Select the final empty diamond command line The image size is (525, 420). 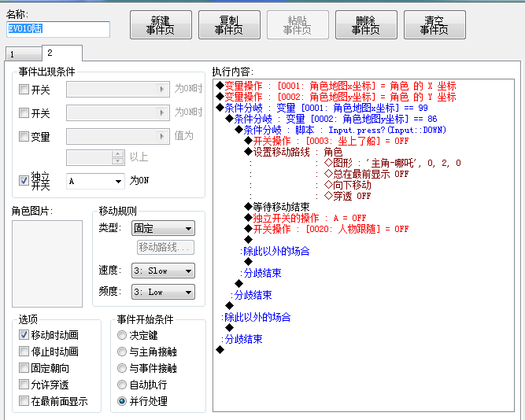point(220,350)
